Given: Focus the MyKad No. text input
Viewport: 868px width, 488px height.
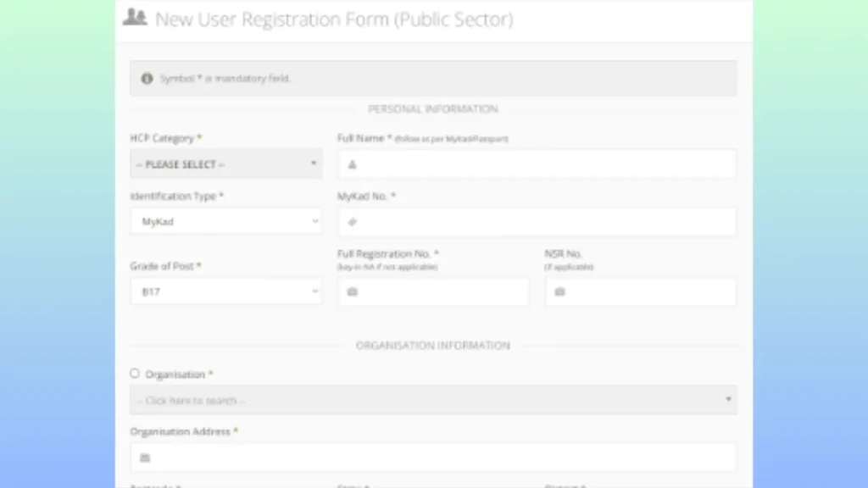Looking at the screenshot, I should point(542,222).
